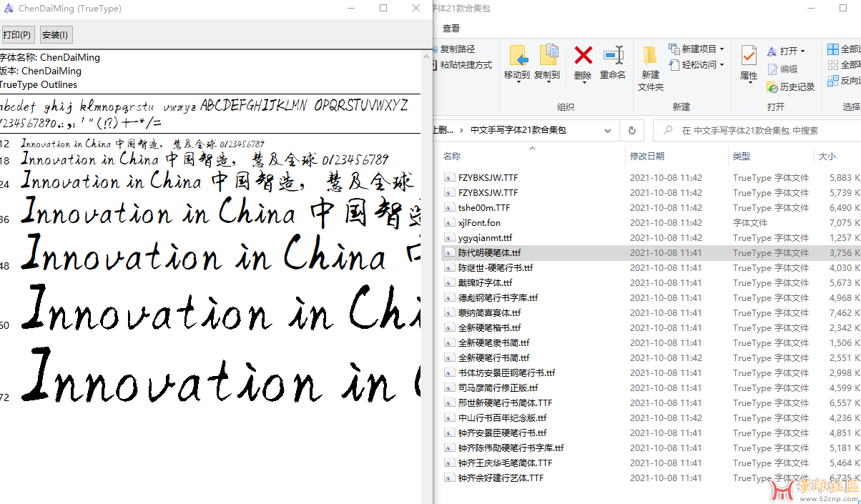The height and width of the screenshot is (504, 861).
Task: Sort files by Modified date (修改日期) column
Action: tap(647, 156)
